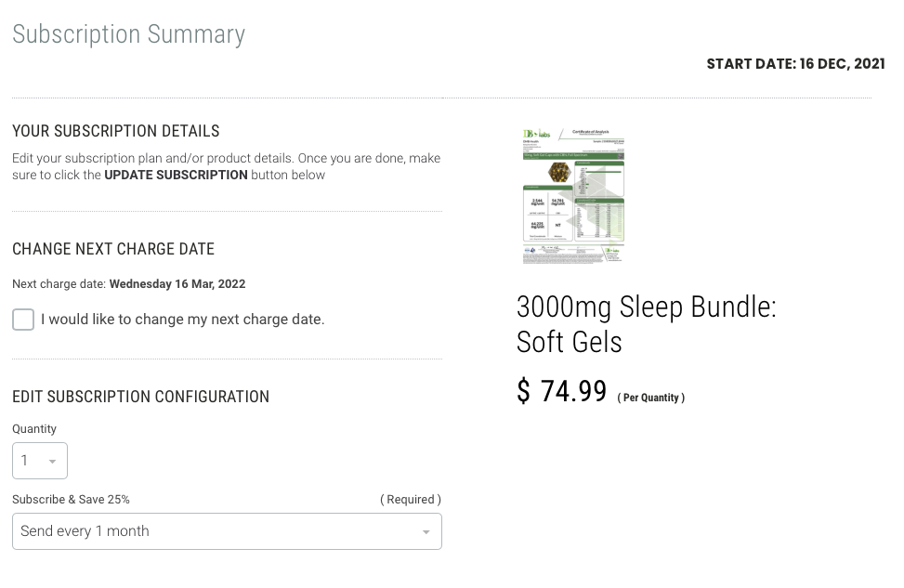Click the '( Required )' indicator text
Viewport: 904px width, 588px height.
coord(410,500)
